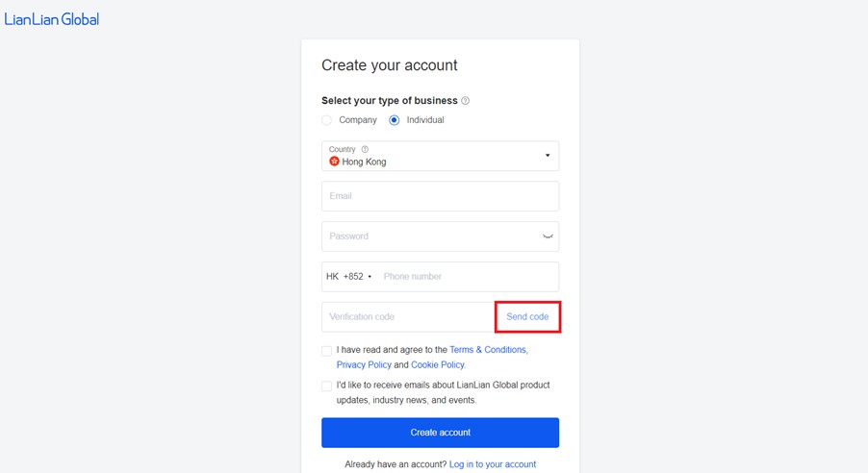
Task: Check the Terms & Conditions agreement box
Action: (326, 351)
